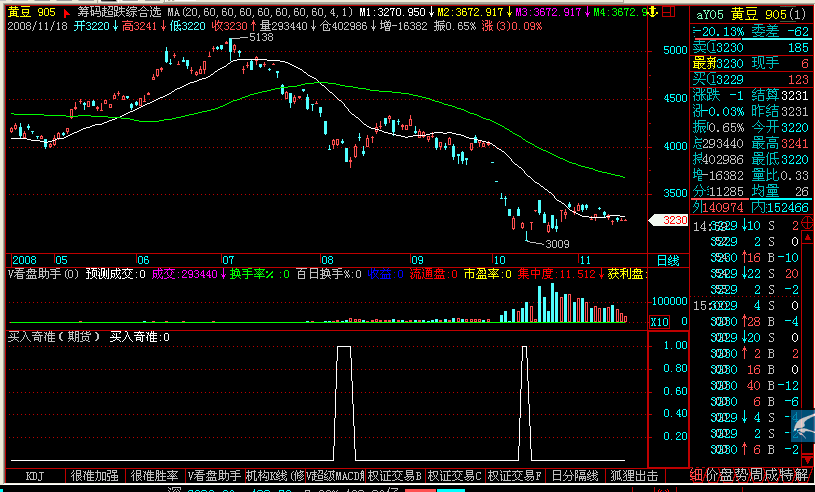Click the 2008/11/18 date readout
The height and width of the screenshot is (492, 815).
point(37,26)
